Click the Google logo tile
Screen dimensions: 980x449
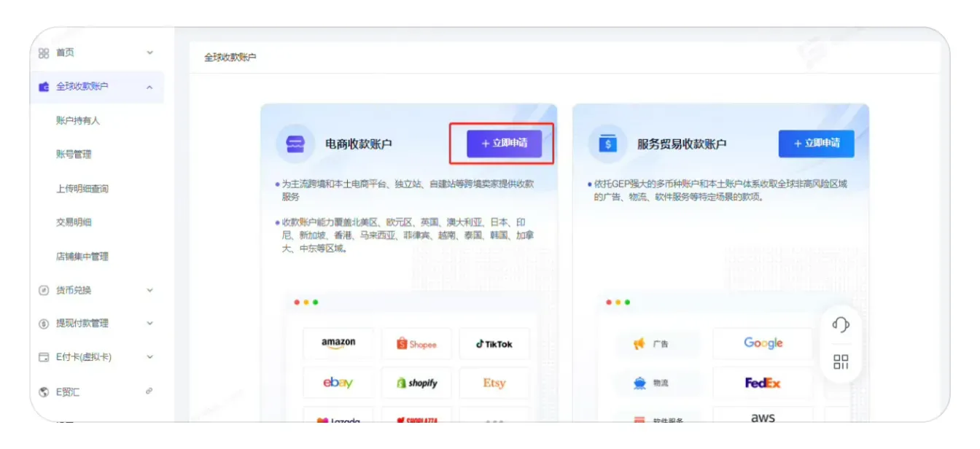tap(763, 343)
